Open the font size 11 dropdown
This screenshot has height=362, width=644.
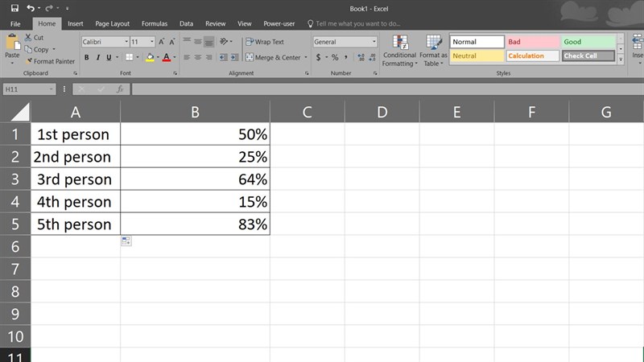tap(152, 42)
